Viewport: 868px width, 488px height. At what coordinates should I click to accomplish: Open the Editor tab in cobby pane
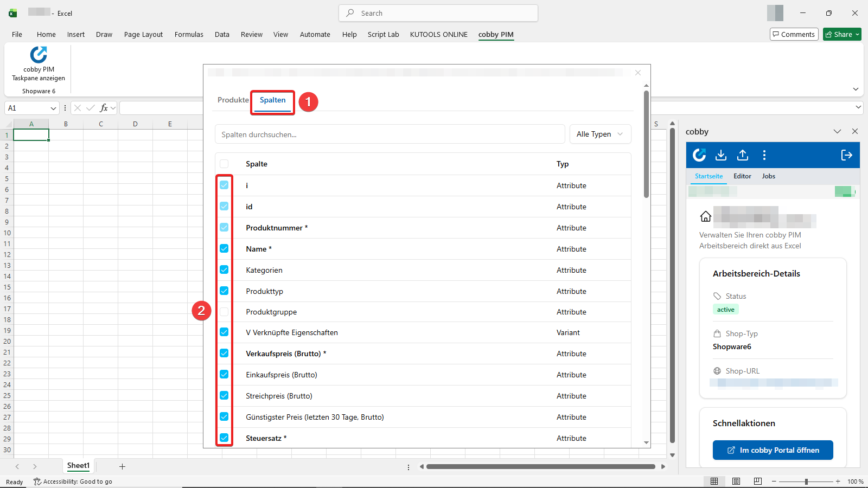click(742, 176)
